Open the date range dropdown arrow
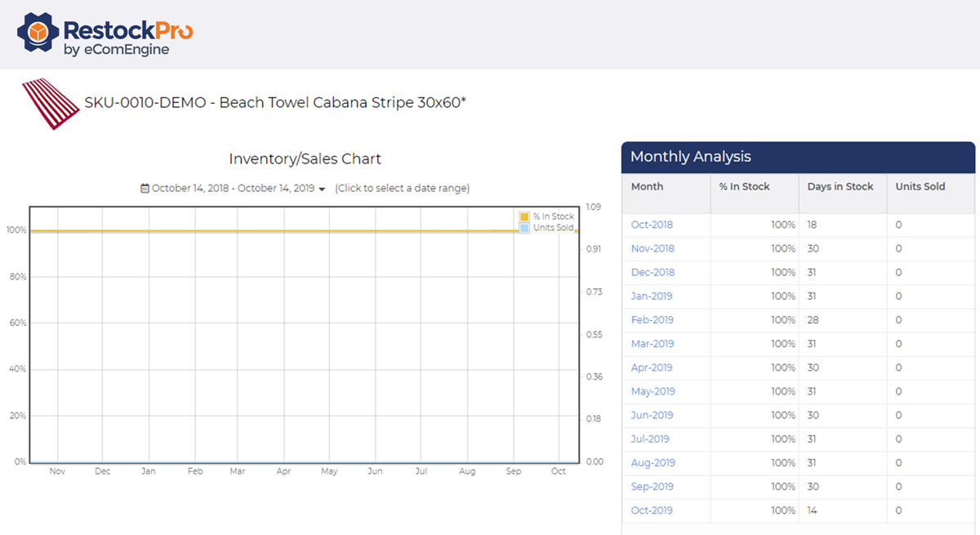980x535 pixels. [x=323, y=188]
